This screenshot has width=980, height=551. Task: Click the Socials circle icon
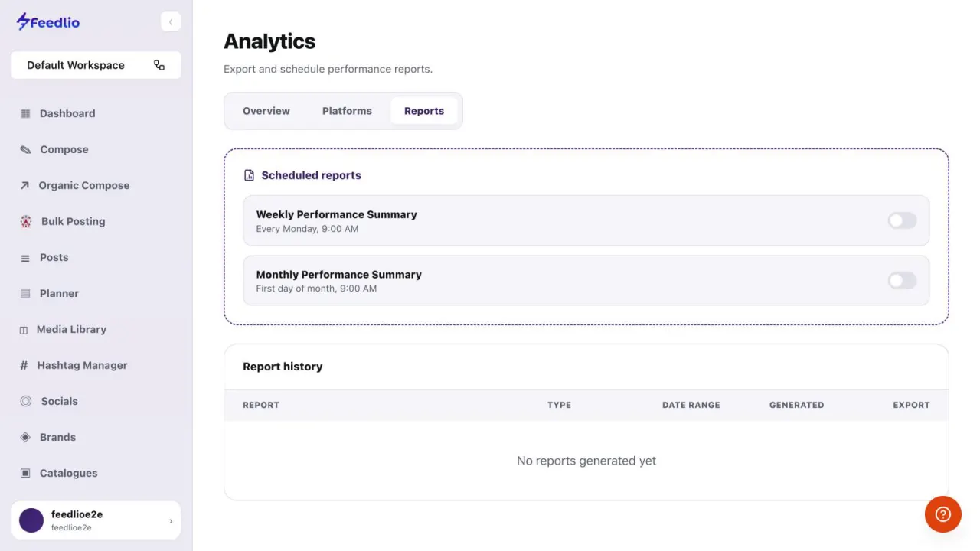26,401
